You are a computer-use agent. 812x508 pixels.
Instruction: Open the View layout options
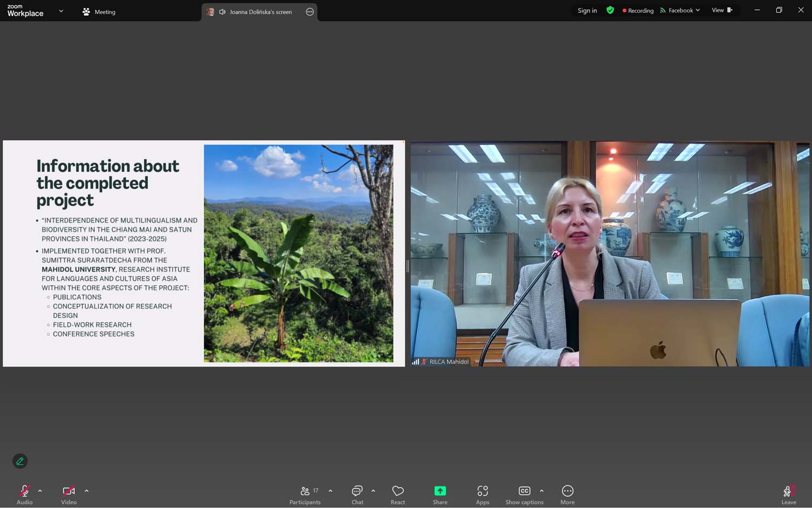click(722, 10)
